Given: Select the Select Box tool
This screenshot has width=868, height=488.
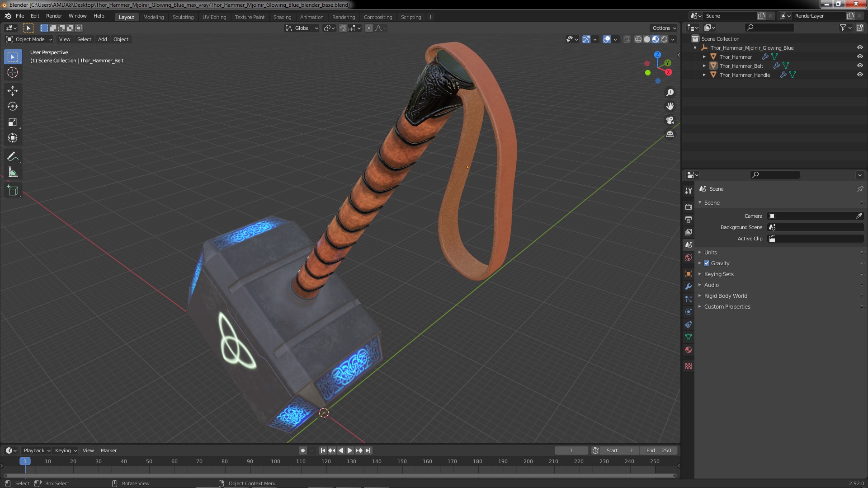Looking at the screenshot, I should pyautogui.click(x=13, y=57).
